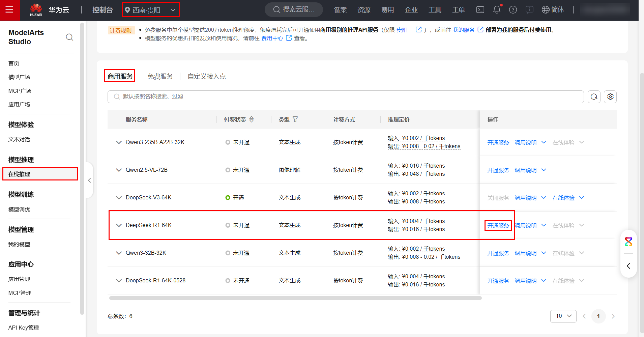The height and width of the screenshot is (337, 644).
Task: Open API Key管理 in sidebar
Action: pos(24,328)
